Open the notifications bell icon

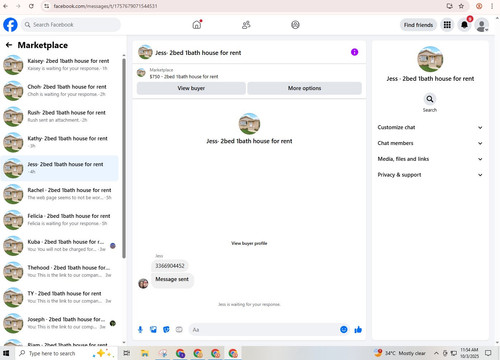tap(464, 25)
